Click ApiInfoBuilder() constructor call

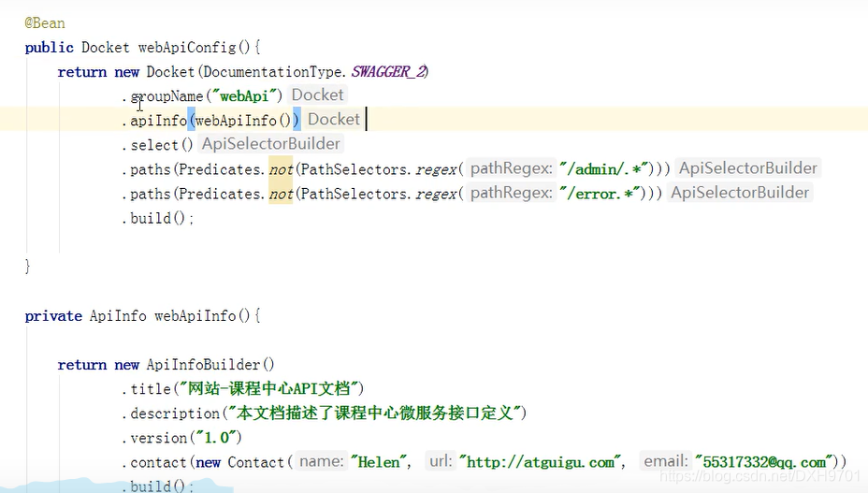tap(210, 365)
